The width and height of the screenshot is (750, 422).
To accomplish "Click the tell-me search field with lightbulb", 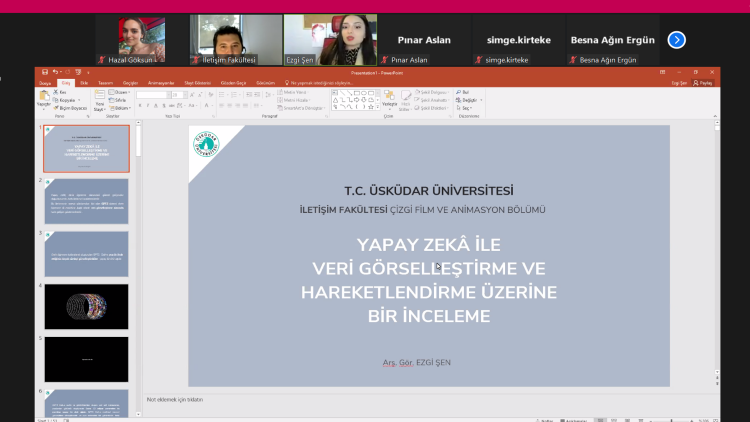I will 319,83.
